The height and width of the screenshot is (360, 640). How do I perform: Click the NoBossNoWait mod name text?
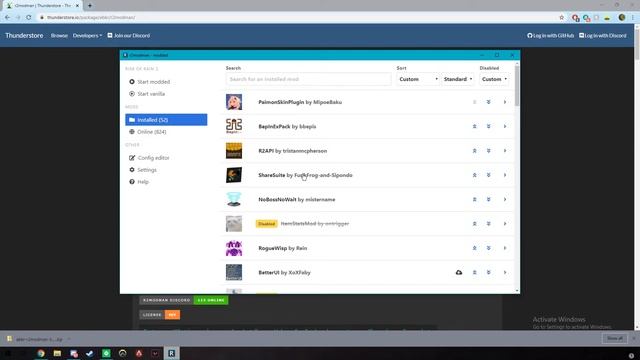[277, 200]
